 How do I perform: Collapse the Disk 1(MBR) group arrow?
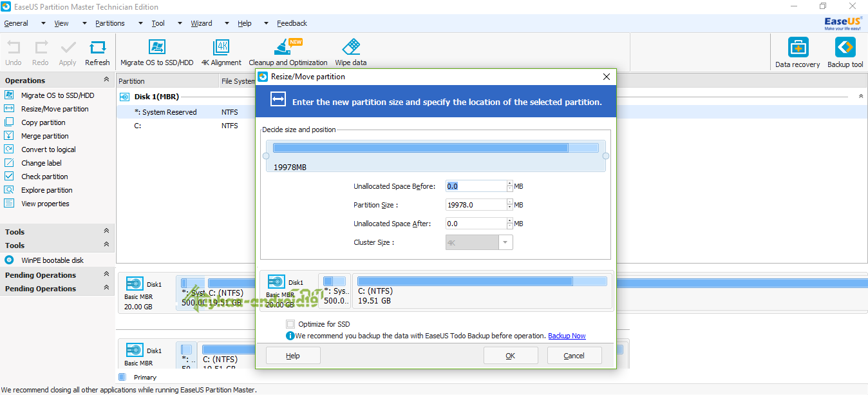861,96
